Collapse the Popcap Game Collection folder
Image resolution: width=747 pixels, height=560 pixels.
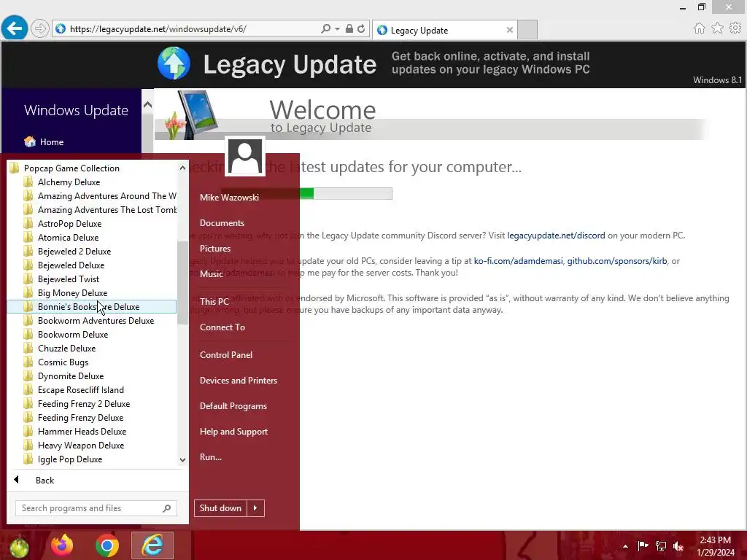91,168
